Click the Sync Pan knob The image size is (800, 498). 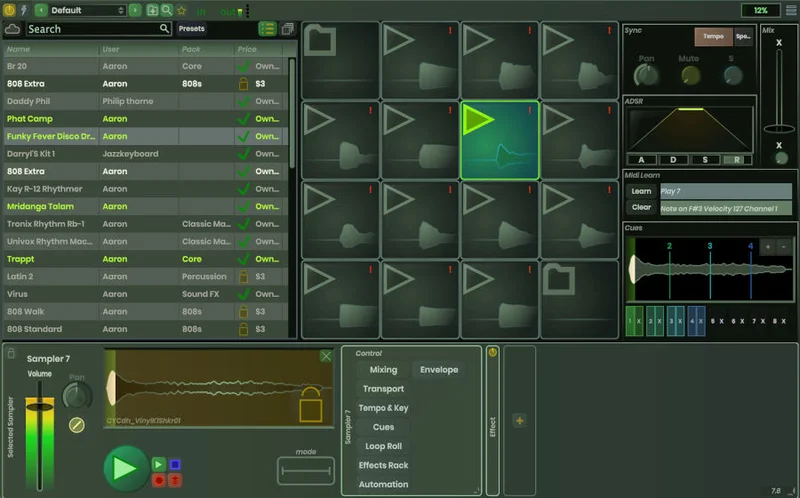pos(646,76)
